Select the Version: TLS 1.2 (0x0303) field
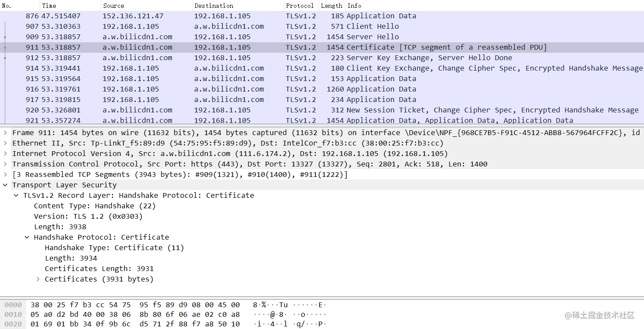Screen dimensions: 644x329 tap(88, 216)
